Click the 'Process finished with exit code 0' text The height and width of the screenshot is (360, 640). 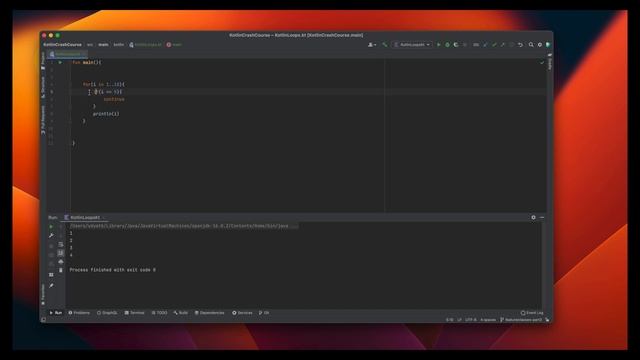coord(112,270)
